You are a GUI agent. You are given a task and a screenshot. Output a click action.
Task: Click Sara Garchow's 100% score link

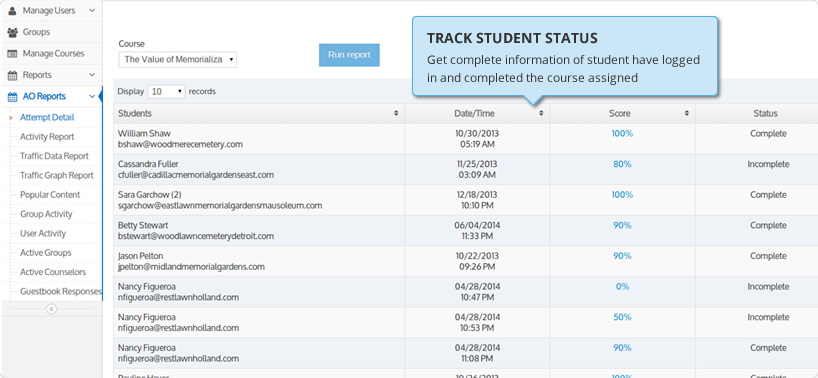(622, 194)
